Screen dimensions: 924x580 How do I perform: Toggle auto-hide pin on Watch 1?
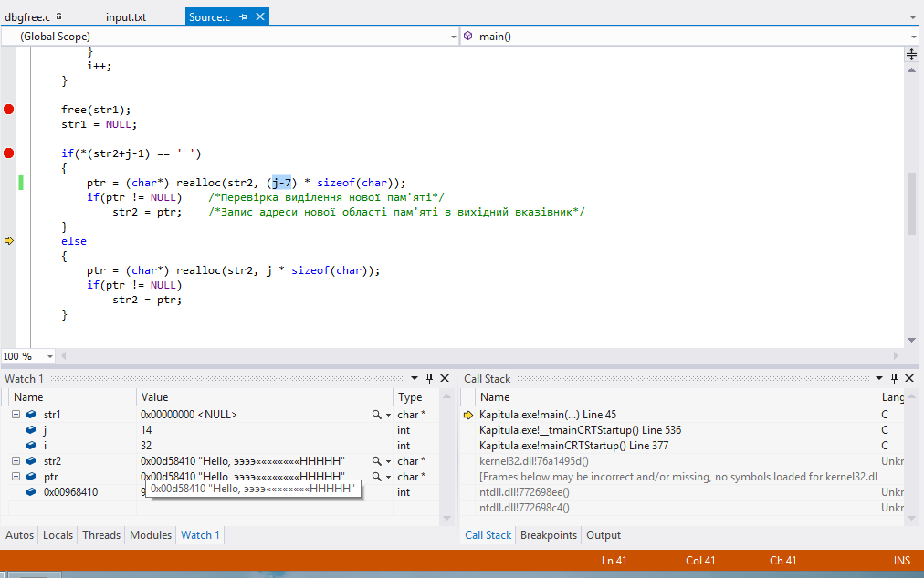click(430, 378)
